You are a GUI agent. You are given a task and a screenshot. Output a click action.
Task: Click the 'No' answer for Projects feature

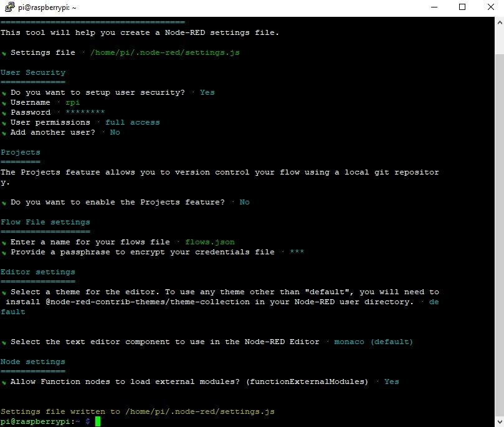pos(244,202)
